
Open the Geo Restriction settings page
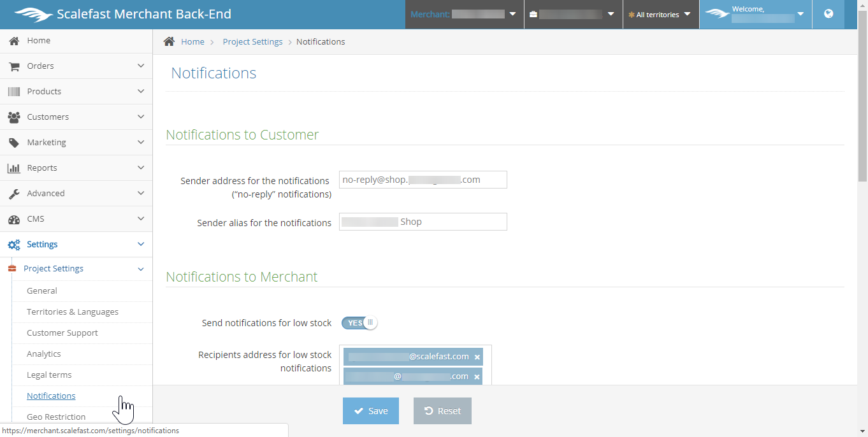tap(56, 417)
